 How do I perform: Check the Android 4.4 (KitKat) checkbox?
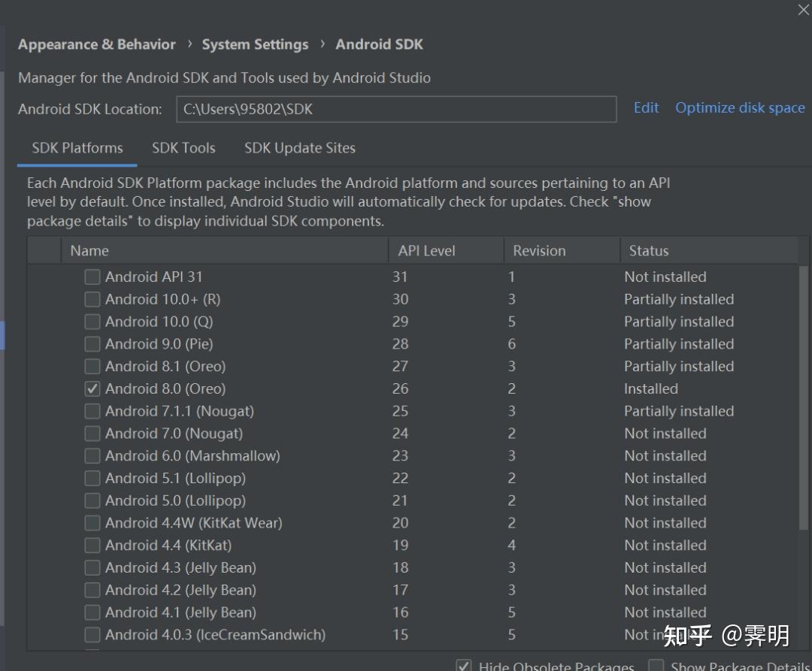pyautogui.click(x=92, y=545)
